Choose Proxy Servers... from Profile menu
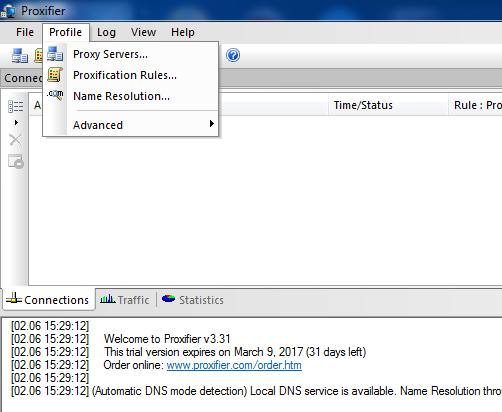Screen dimensions: 502x412 (x=131, y=54)
